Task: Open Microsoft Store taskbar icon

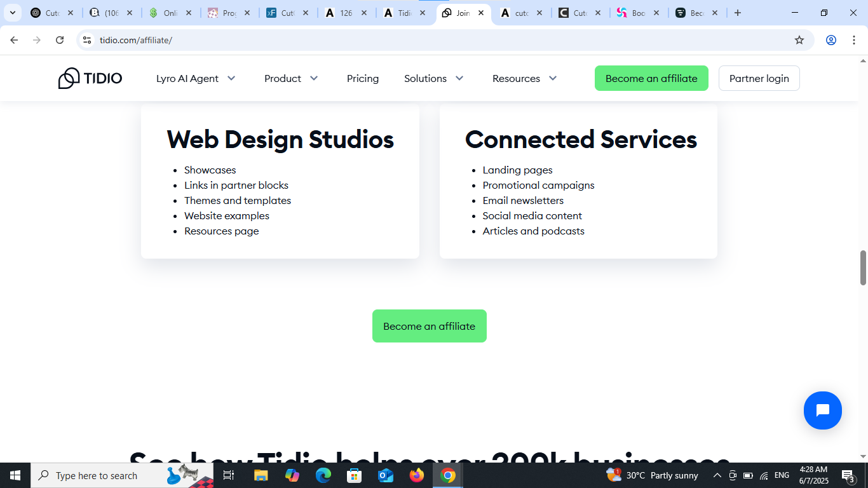Action: (x=355, y=475)
